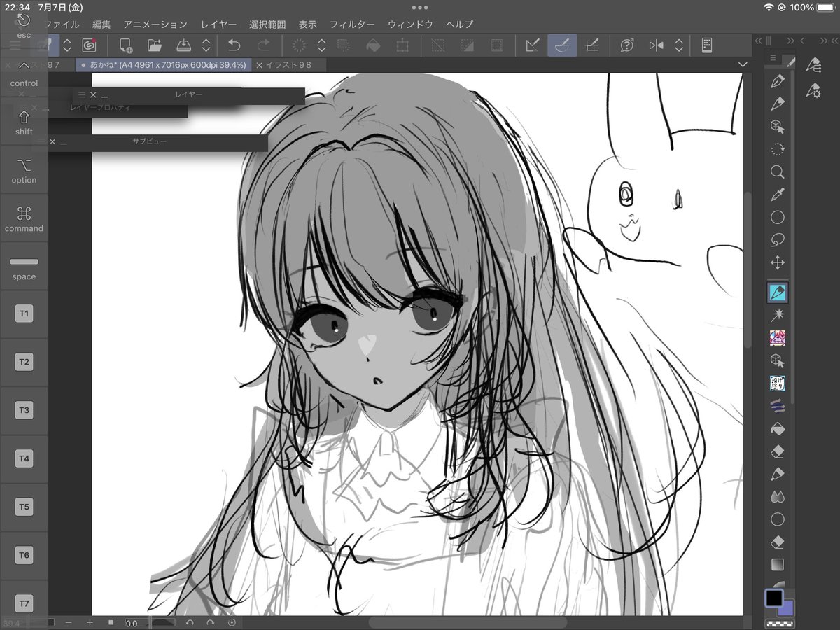Select the black main color swatch
The width and height of the screenshot is (840, 630).
tap(773, 597)
